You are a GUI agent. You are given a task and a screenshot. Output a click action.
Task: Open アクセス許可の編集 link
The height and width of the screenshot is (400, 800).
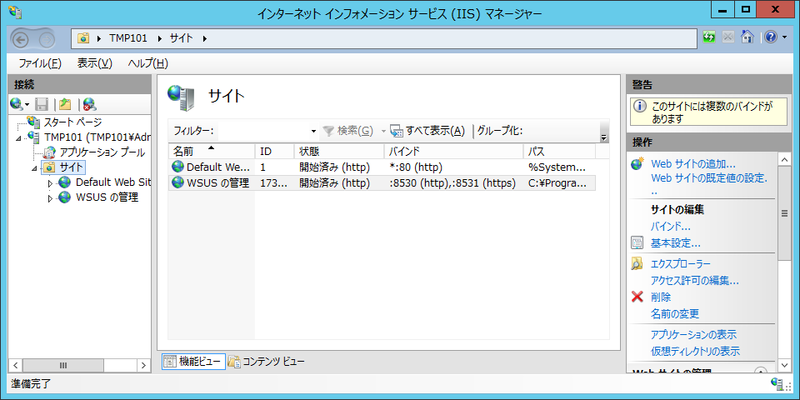coord(695,280)
